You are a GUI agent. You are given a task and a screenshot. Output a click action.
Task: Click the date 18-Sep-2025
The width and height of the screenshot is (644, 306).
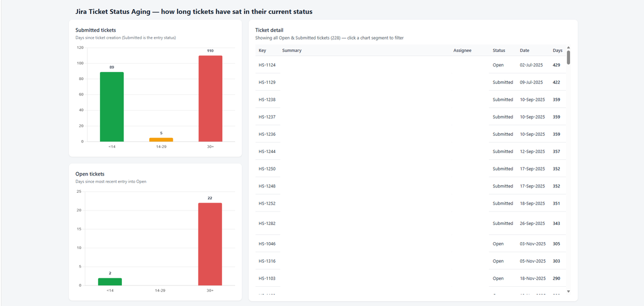[x=532, y=203]
